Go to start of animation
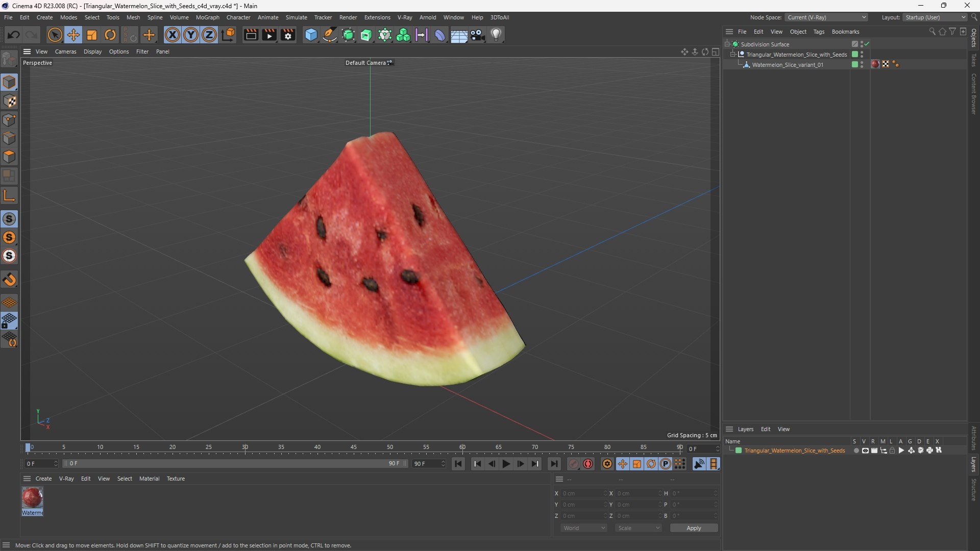 pyautogui.click(x=458, y=464)
